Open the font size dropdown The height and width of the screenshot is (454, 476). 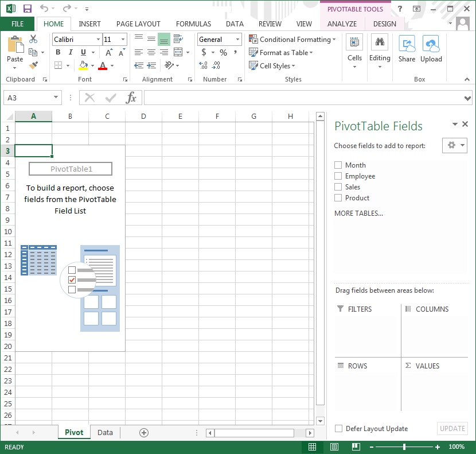click(123, 39)
